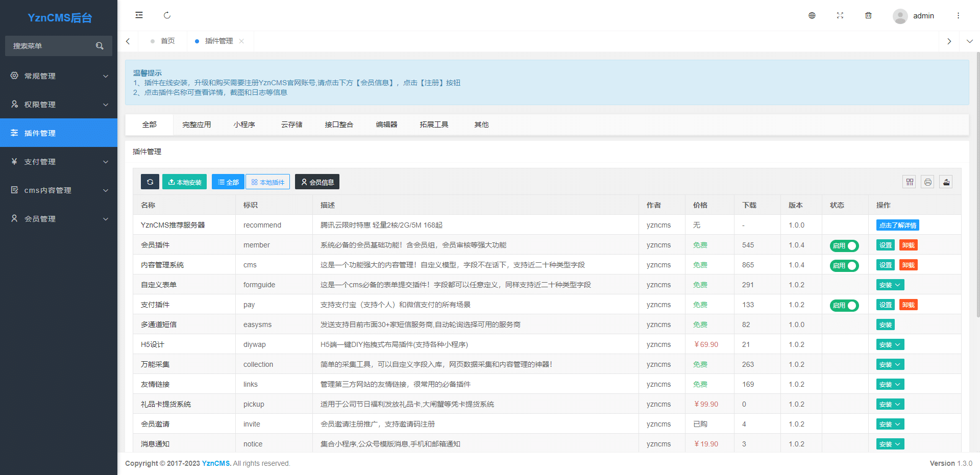Open install dropdown for 会员邀请
The image size is (980, 475).
point(890,424)
